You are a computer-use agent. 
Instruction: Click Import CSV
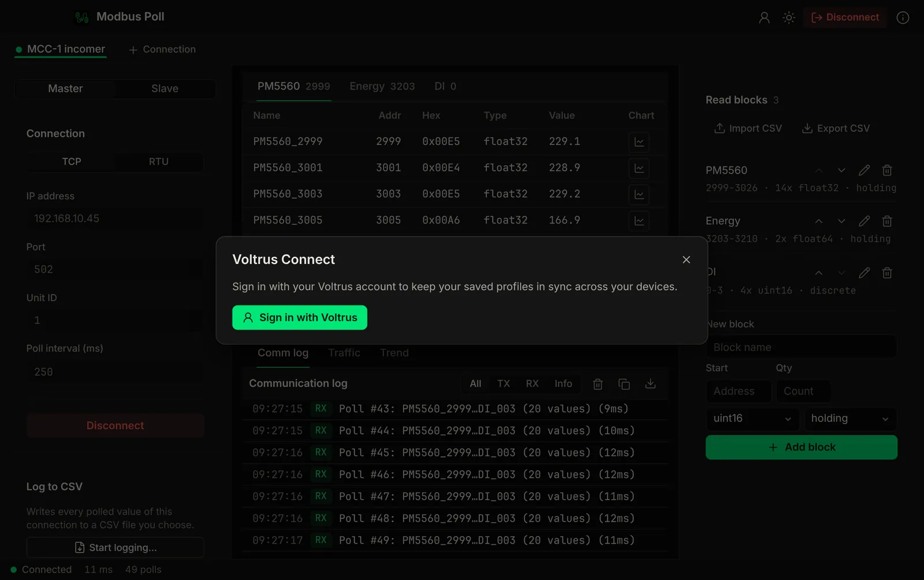(x=748, y=128)
